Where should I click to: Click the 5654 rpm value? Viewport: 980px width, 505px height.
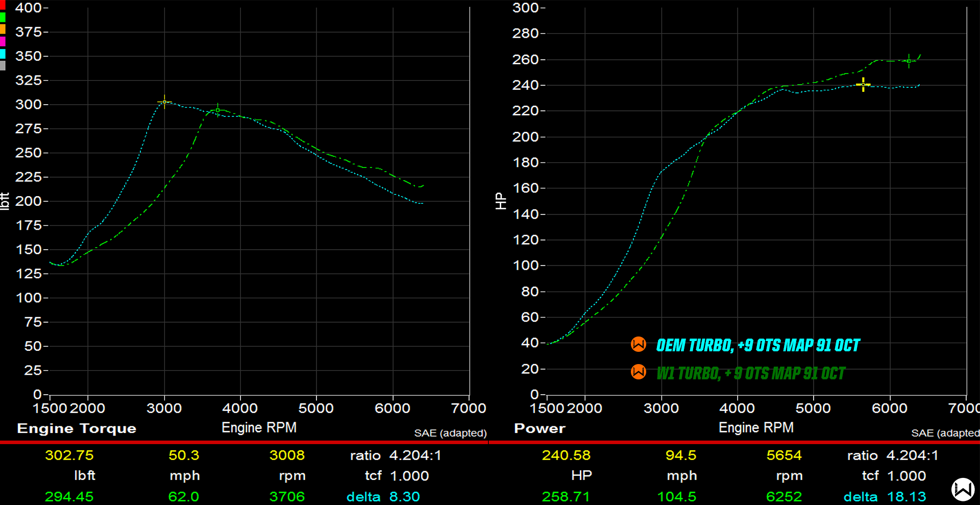pos(784,455)
